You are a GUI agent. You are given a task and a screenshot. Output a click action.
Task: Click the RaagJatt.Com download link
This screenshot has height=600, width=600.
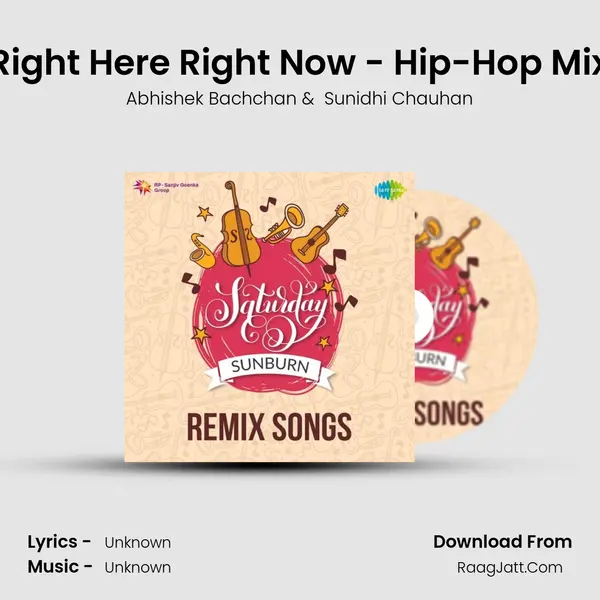click(x=510, y=567)
